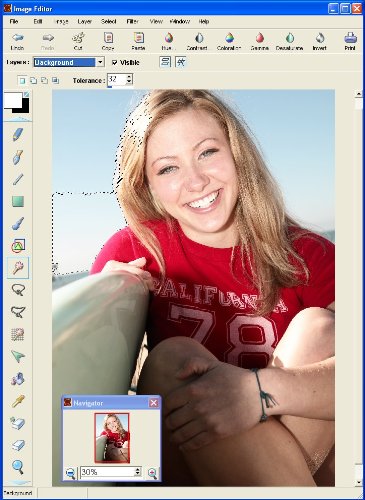Choose the add to selection mode
The height and width of the screenshot is (500, 365).
point(33,80)
